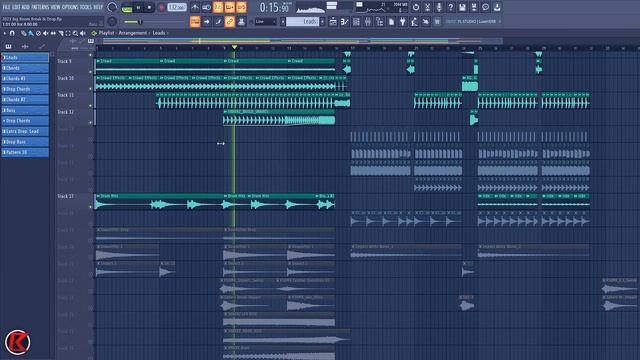Viewport: 640px width, 360px height.
Task: Open the shopping cart content library
Action: pyautogui.click(x=437, y=22)
